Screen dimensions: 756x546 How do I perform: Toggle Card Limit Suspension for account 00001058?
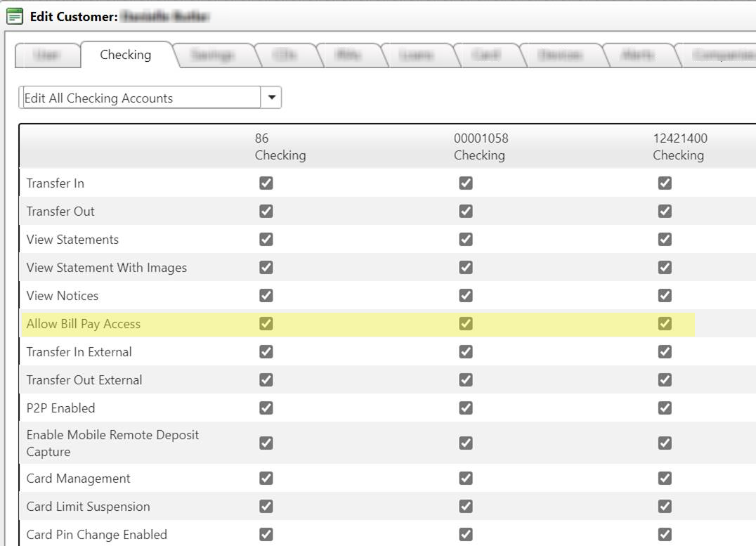pos(466,506)
